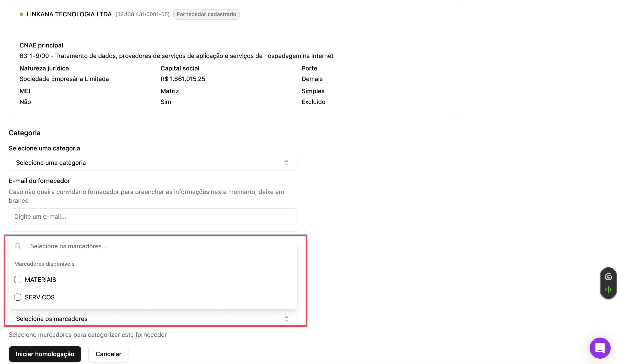The height and width of the screenshot is (364, 617).
Task: Click the 'Marcadores disponíveis' group label
Action: [x=44, y=264]
